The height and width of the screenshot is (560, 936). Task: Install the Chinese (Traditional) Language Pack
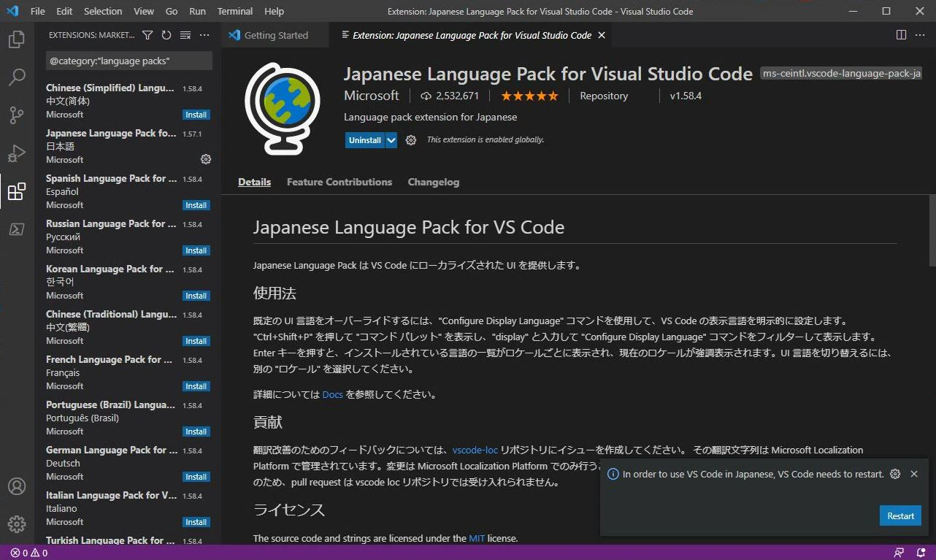pyautogui.click(x=196, y=341)
